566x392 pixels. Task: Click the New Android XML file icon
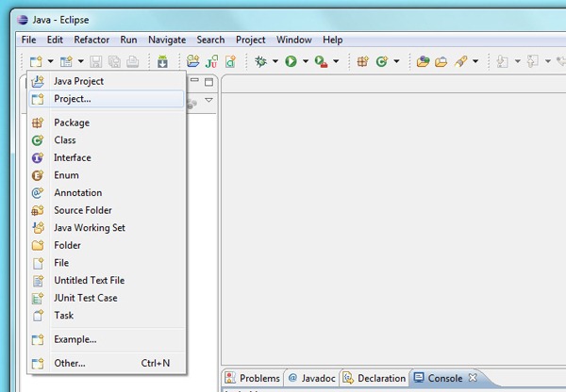[230, 61]
